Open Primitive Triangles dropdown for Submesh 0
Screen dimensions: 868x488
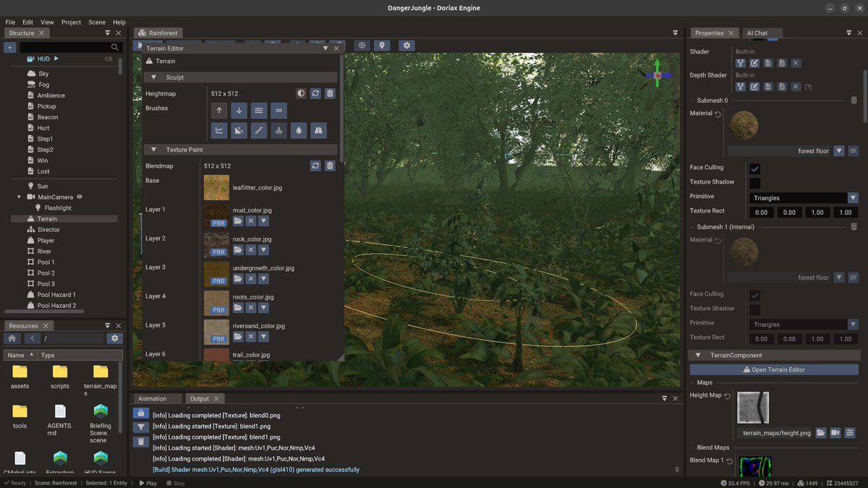pyautogui.click(x=853, y=197)
